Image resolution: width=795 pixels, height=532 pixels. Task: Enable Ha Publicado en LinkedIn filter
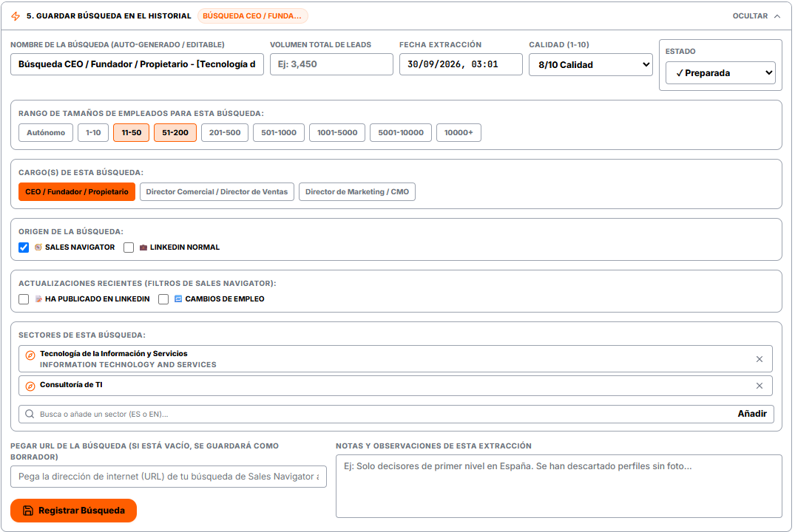(x=24, y=299)
